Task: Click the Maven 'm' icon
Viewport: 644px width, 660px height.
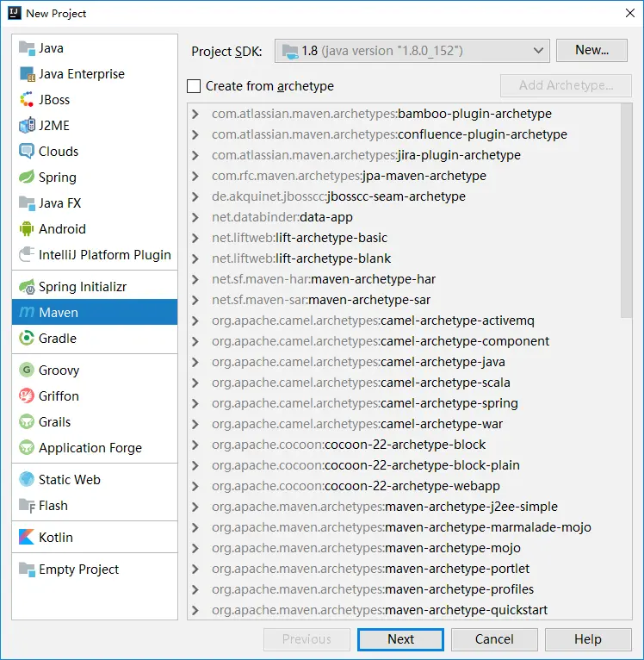Action: pos(27,312)
